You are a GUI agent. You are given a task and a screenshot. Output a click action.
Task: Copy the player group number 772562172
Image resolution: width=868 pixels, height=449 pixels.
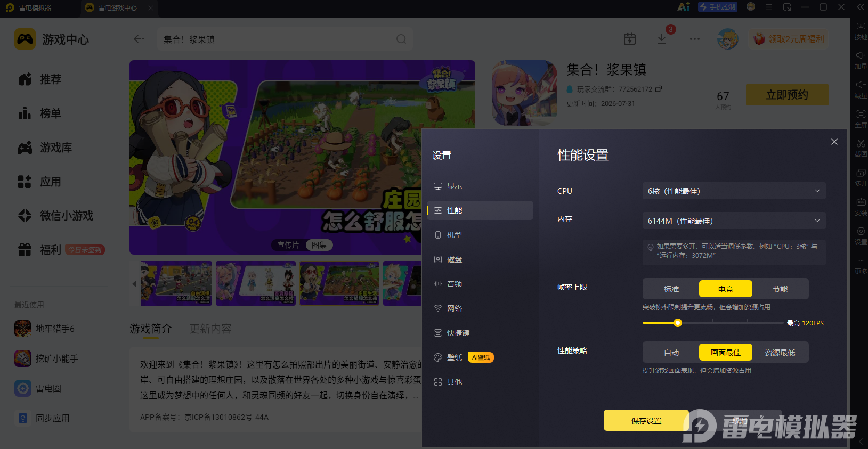(x=659, y=89)
